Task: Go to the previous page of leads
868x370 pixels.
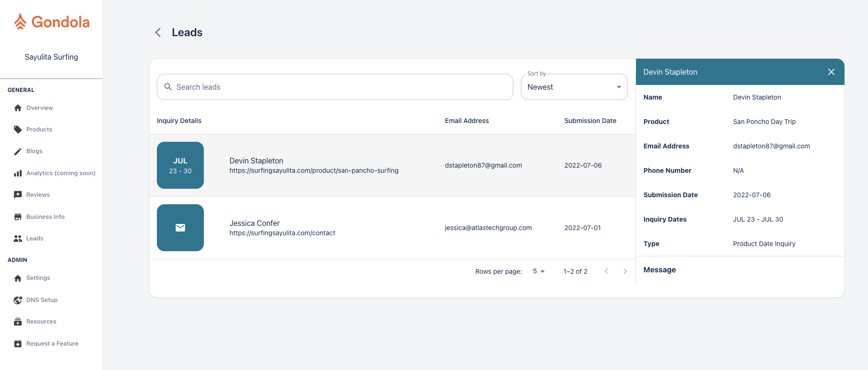Action: click(606, 271)
